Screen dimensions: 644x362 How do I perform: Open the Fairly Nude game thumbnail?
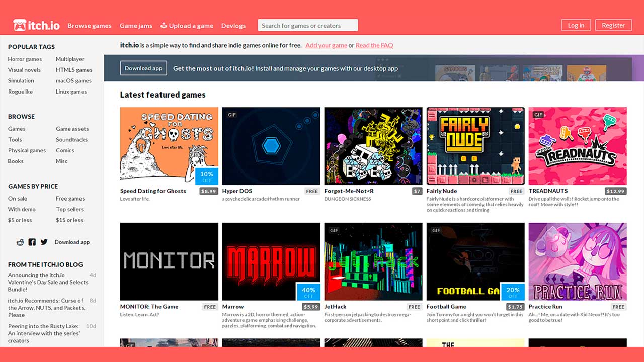coord(475,146)
